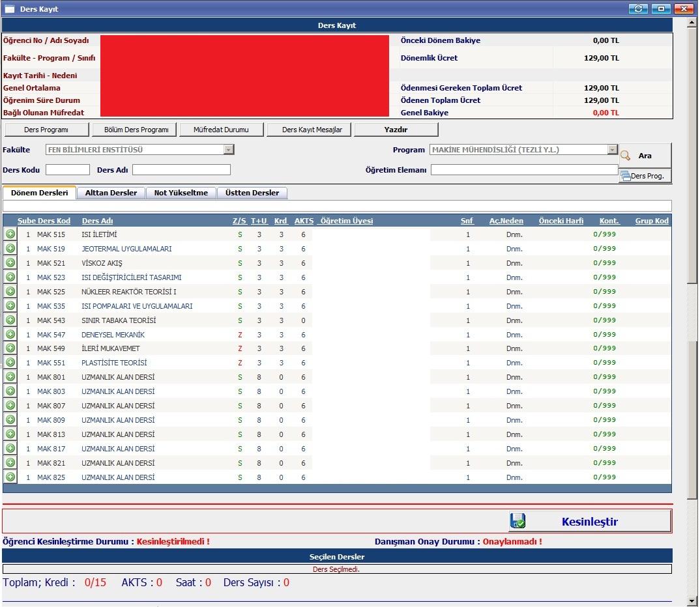
Task: Sort by AKTS column header
Action: 304,221
